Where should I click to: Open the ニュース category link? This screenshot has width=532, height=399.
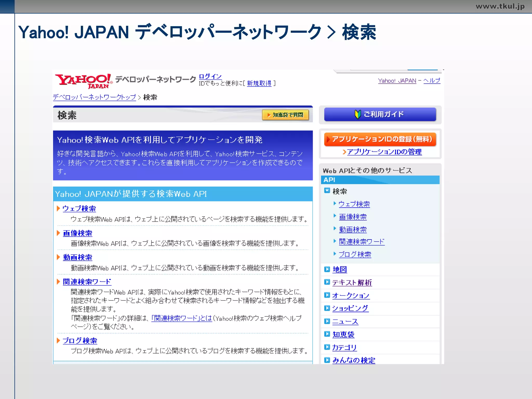point(345,322)
